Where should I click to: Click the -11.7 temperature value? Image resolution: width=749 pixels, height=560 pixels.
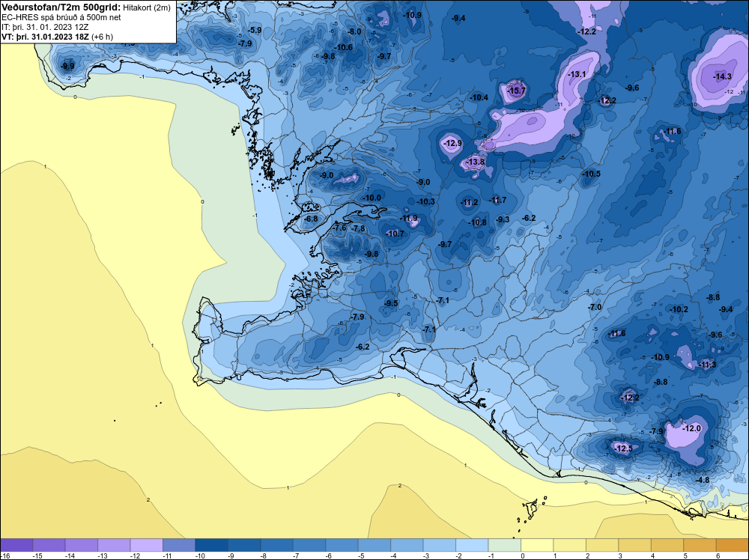pyautogui.click(x=498, y=200)
